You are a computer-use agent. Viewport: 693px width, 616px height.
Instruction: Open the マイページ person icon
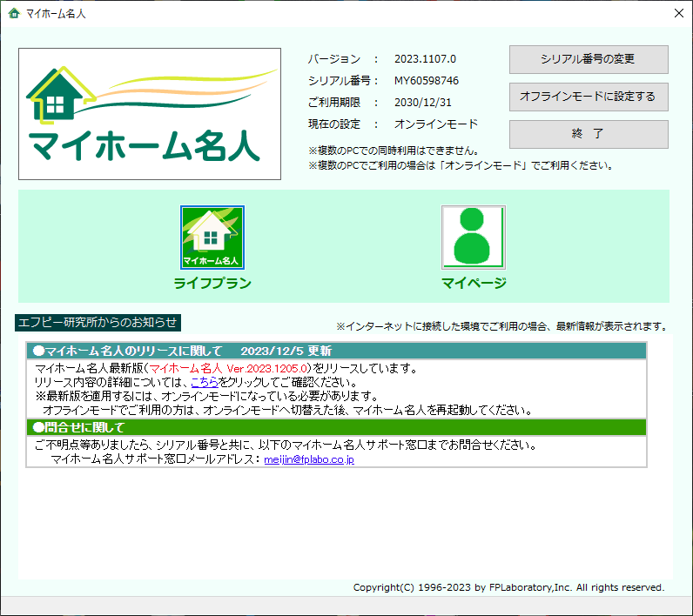click(x=473, y=238)
